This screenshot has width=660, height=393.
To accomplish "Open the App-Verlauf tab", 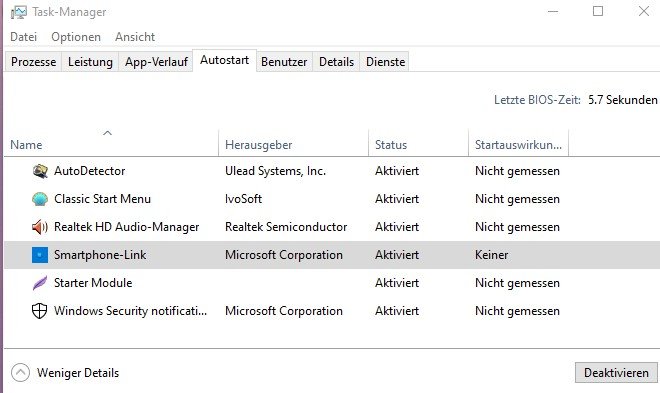I will 156,62.
